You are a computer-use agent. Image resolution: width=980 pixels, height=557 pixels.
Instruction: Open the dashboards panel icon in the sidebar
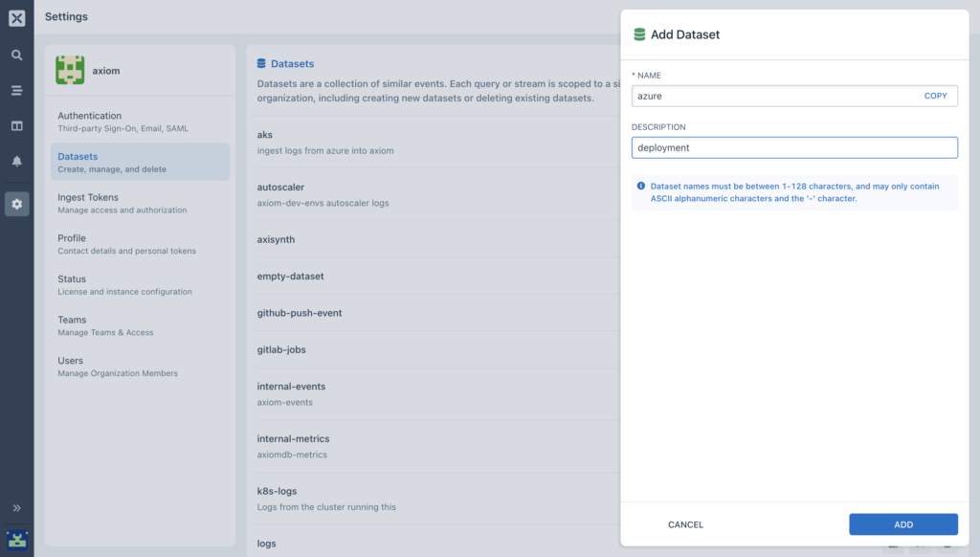click(x=17, y=125)
